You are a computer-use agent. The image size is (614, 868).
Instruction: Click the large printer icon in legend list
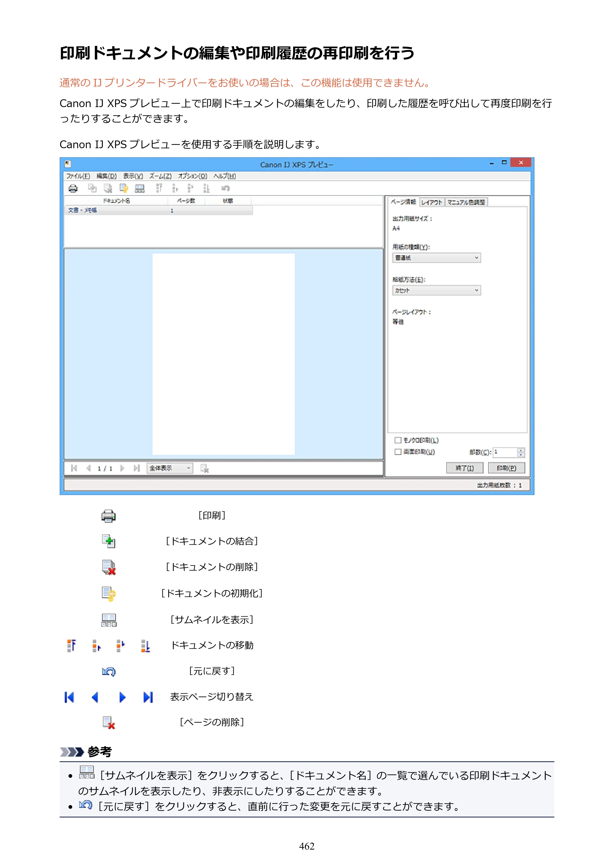(x=109, y=516)
